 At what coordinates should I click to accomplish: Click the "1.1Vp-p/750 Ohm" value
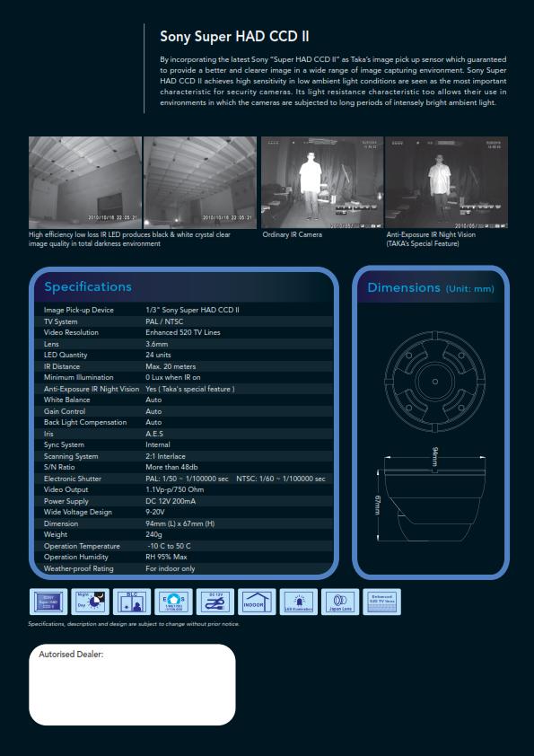pos(174,490)
